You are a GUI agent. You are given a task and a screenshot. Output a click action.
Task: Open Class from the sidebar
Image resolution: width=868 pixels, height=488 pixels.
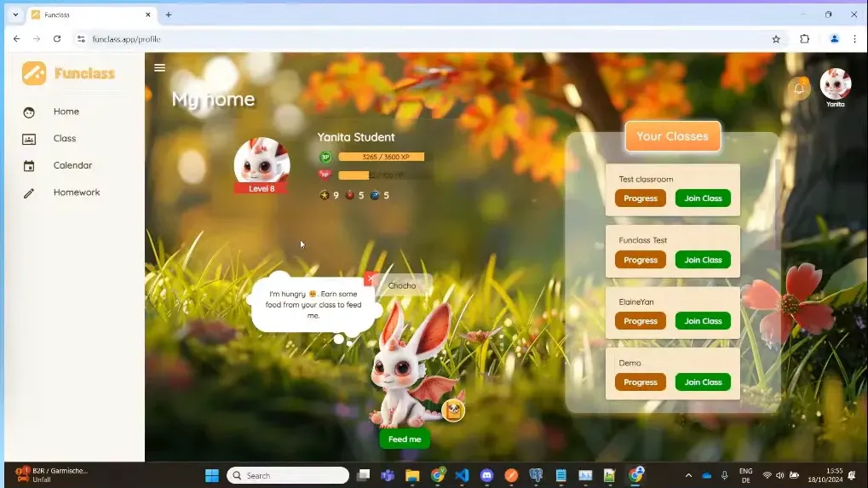click(x=64, y=138)
